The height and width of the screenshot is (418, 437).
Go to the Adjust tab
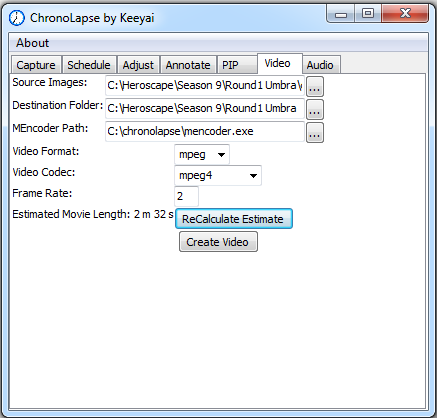pos(138,65)
